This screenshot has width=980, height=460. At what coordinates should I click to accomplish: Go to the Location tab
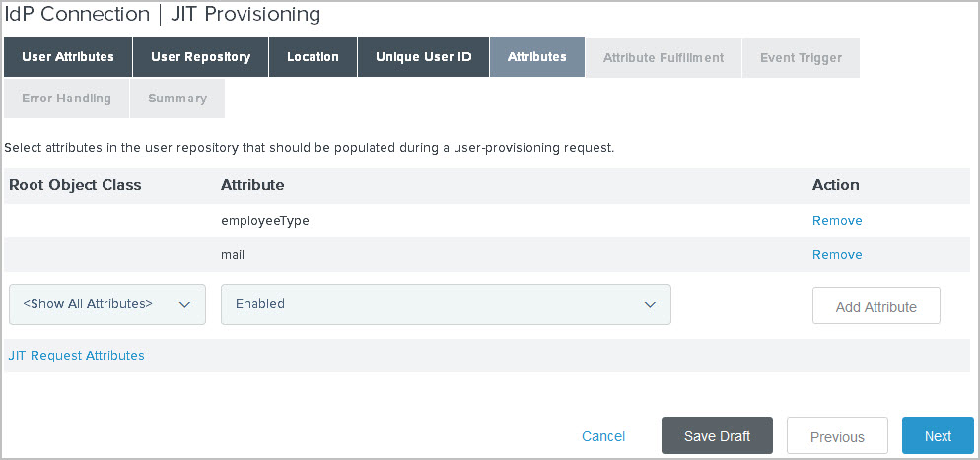pos(313,57)
